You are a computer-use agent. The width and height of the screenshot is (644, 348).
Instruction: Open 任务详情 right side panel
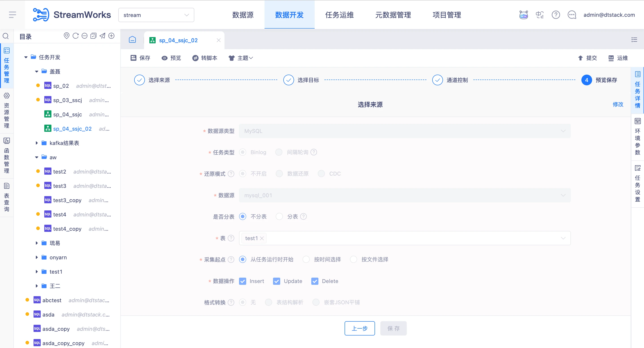[638, 90]
